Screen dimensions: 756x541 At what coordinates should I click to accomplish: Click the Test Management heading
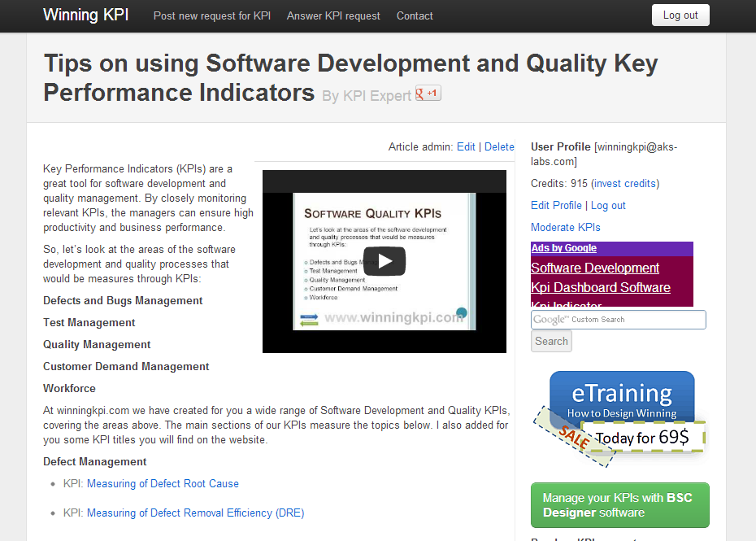(89, 322)
